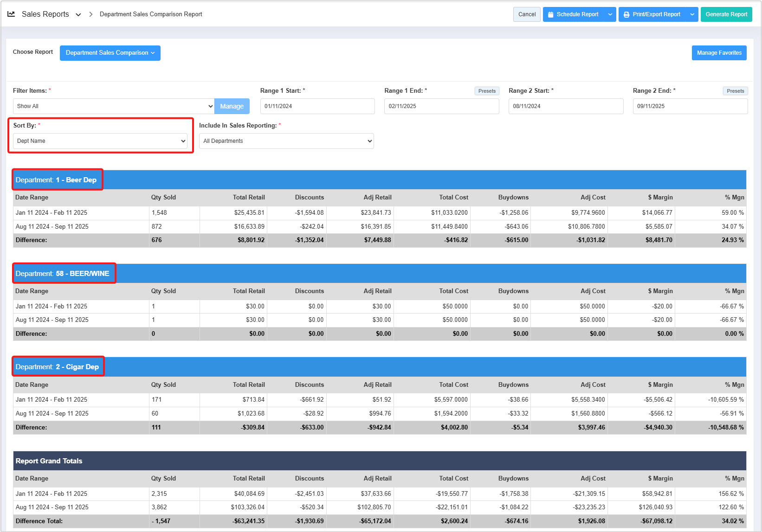The height and width of the screenshot is (532, 762).
Task: Open Manage Favorites
Action: [719, 53]
